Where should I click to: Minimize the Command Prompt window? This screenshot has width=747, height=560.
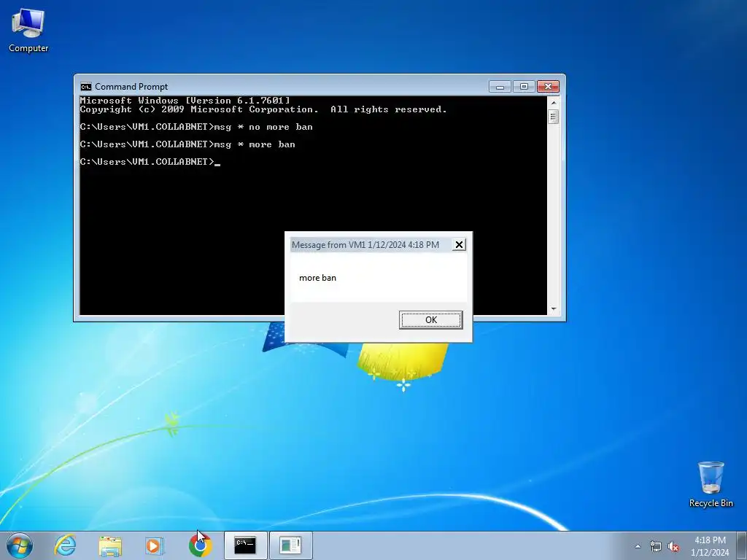pos(500,87)
